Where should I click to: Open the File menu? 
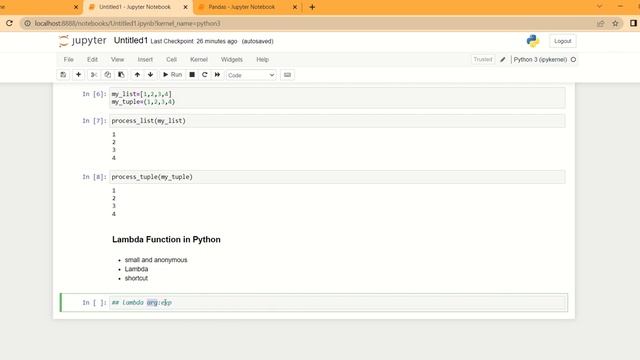[x=69, y=60]
